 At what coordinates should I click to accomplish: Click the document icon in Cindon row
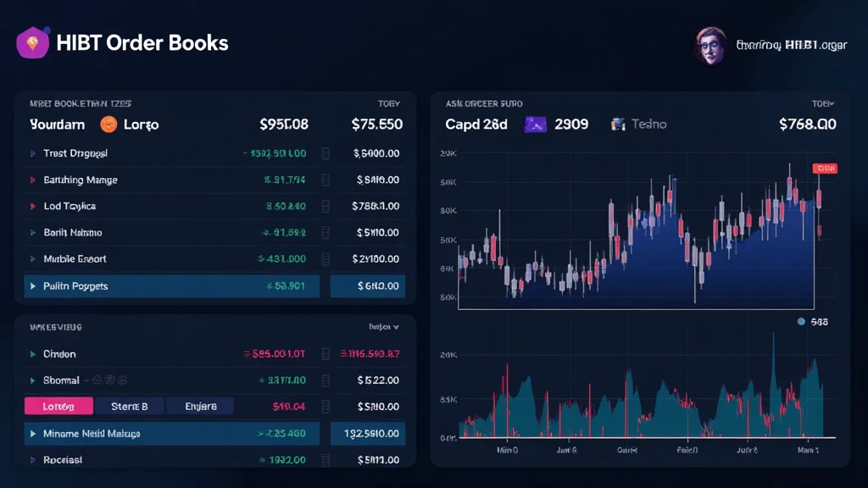pyautogui.click(x=325, y=354)
